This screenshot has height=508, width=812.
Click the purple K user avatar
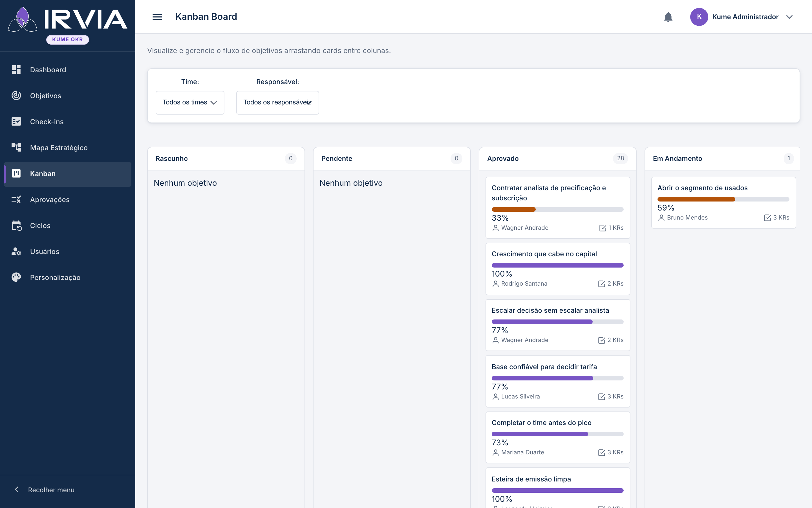click(x=699, y=17)
